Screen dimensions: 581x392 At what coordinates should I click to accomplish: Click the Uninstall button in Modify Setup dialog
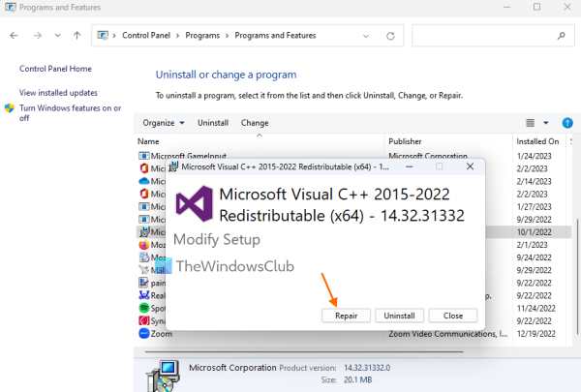tap(399, 316)
